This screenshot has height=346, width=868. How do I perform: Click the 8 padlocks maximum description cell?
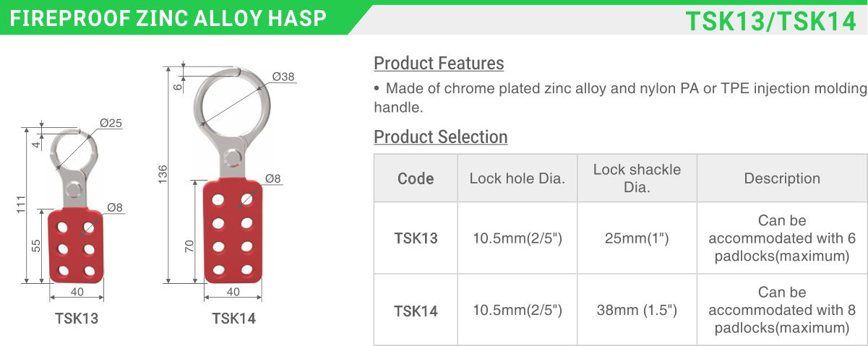pyautogui.click(x=782, y=311)
